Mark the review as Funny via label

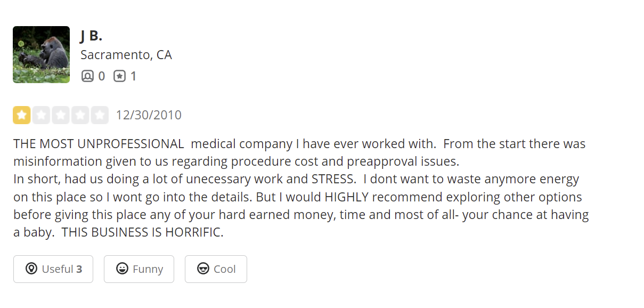148,269
